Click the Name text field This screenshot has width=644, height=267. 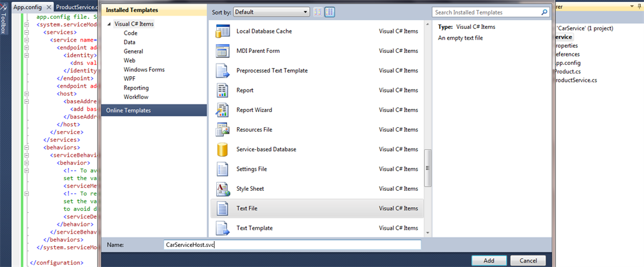coord(291,244)
